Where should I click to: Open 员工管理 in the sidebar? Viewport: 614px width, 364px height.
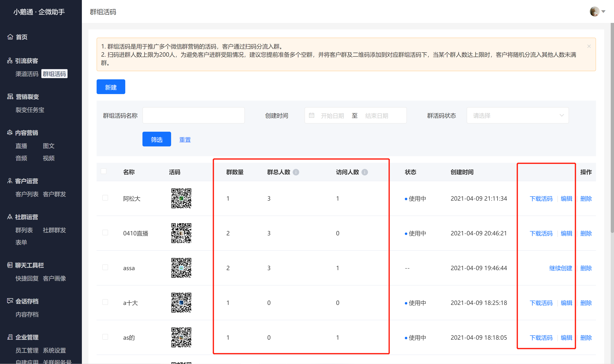tap(27, 351)
